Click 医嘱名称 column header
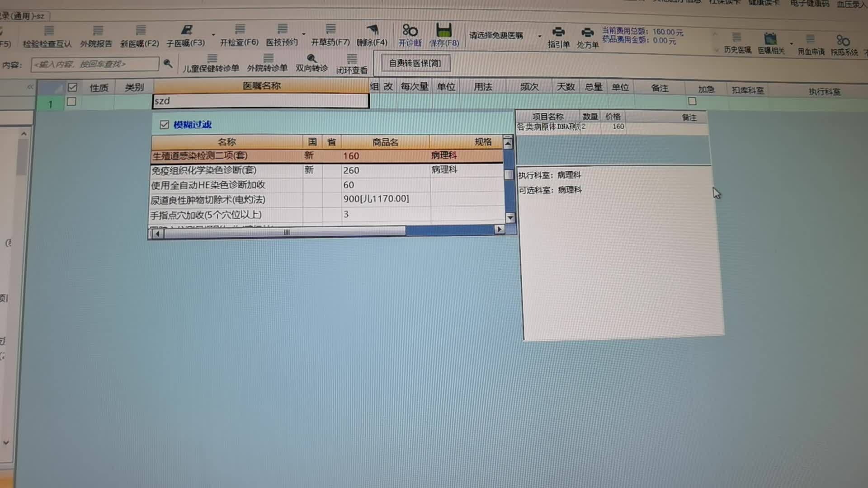 point(261,86)
